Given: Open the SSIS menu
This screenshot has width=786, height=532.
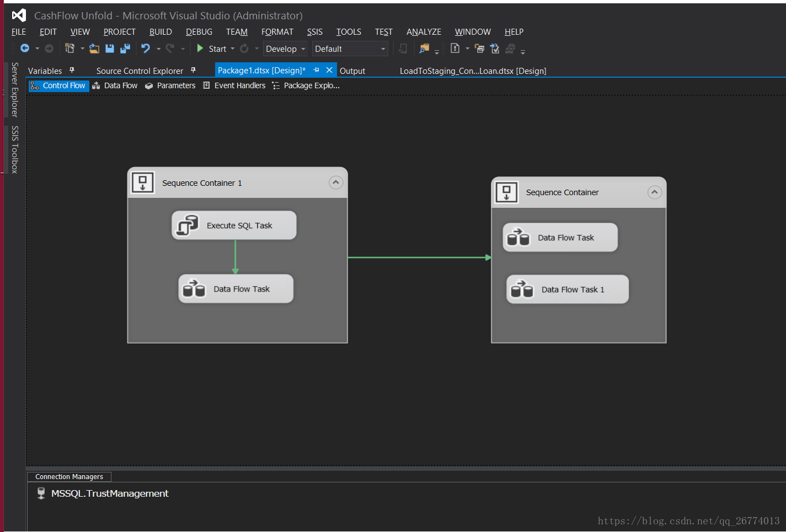Looking at the screenshot, I should (x=315, y=32).
